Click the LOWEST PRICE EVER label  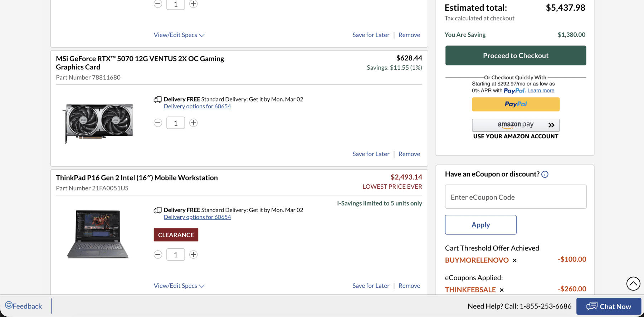(x=392, y=187)
